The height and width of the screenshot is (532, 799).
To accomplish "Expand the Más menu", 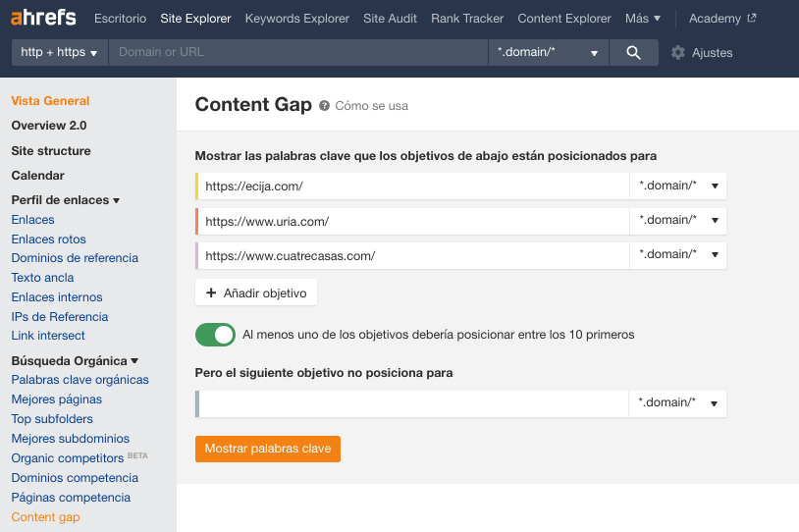I will 643,19.
